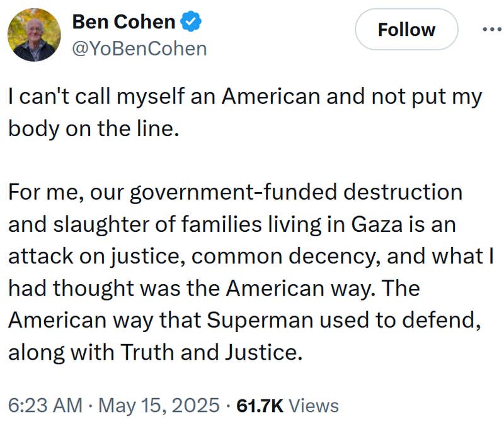The width and height of the screenshot is (504, 429).
Task: Open Ben Cohen's profile picture
Action: [34, 35]
